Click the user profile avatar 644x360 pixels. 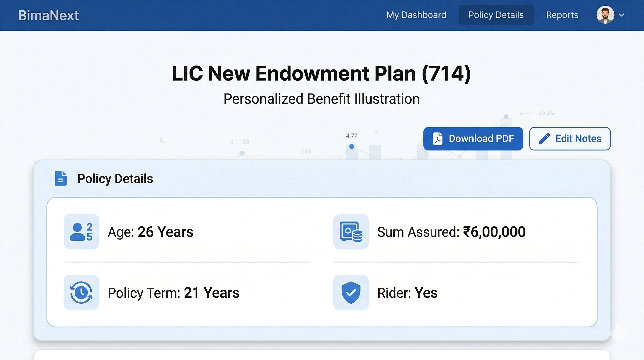point(605,15)
